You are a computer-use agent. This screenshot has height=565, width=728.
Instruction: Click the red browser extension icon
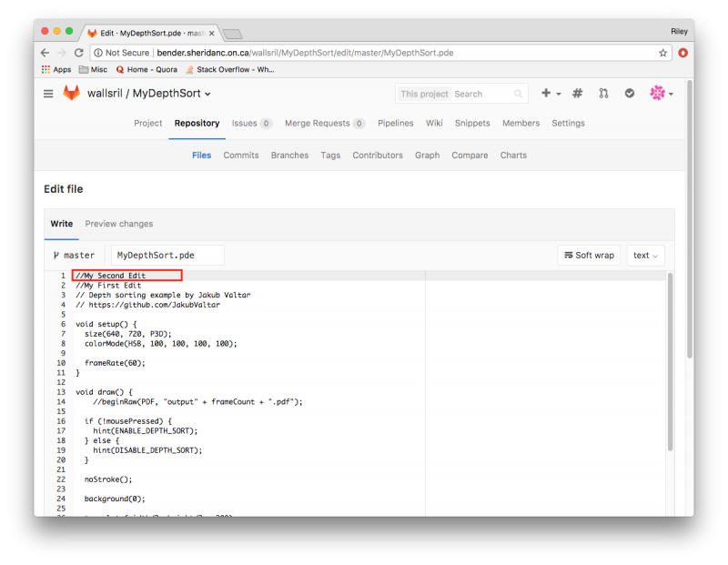click(683, 53)
